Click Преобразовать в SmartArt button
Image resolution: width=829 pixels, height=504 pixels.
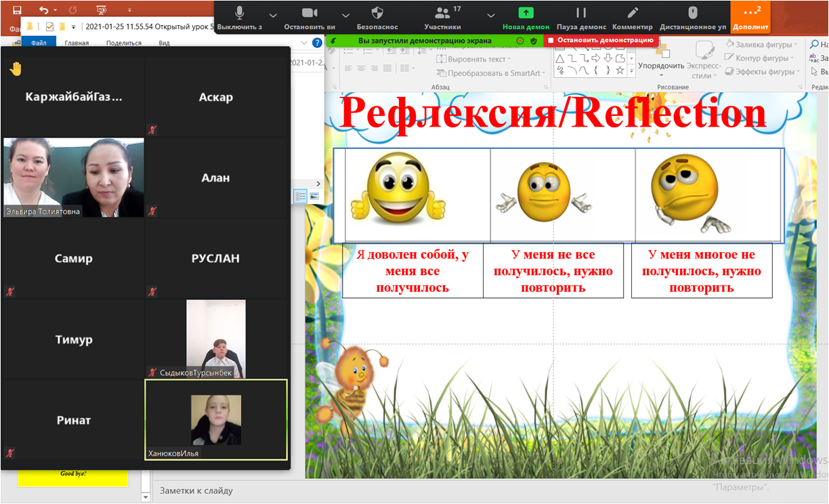[x=489, y=73]
